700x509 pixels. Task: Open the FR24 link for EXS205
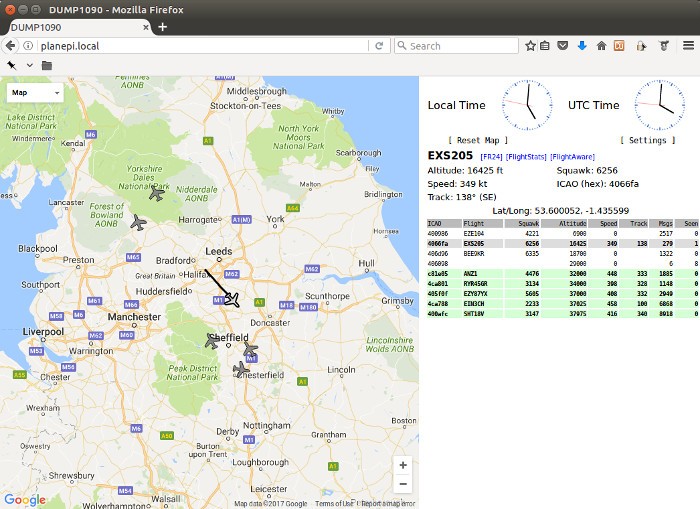(491, 157)
